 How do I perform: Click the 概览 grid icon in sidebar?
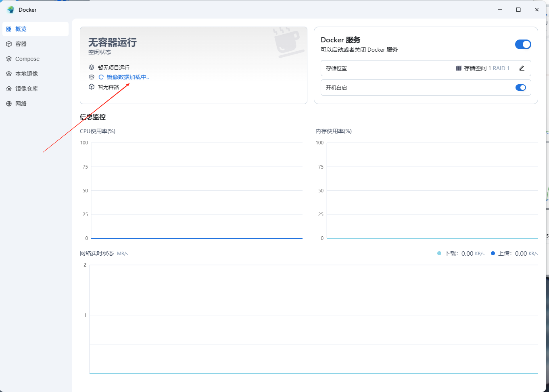[9, 29]
